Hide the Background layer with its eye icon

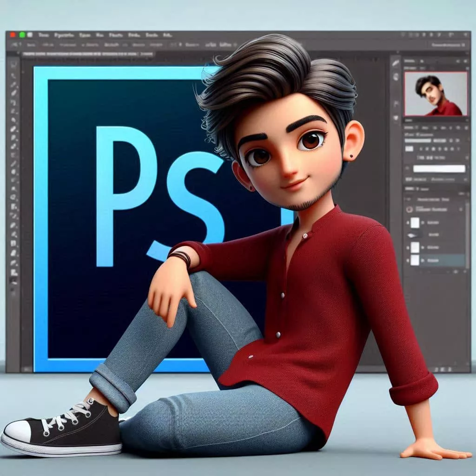click(408, 260)
